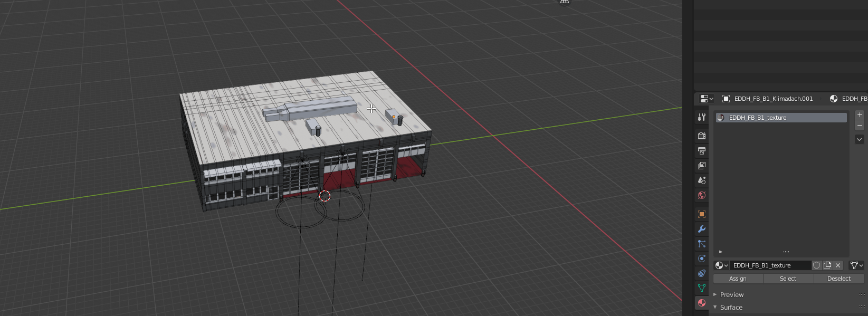Click the material breadcrumb sphere icon
This screenshot has width=868, height=316.
pos(834,99)
